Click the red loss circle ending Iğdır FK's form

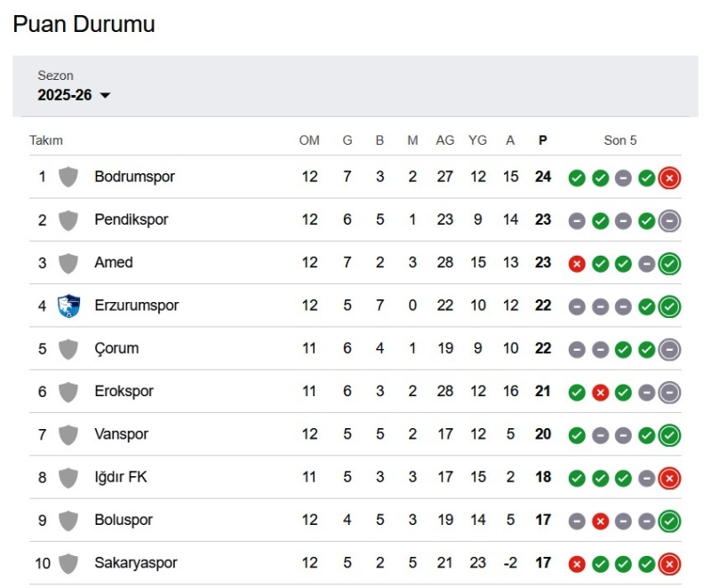pyautogui.click(x=671, y=477)
